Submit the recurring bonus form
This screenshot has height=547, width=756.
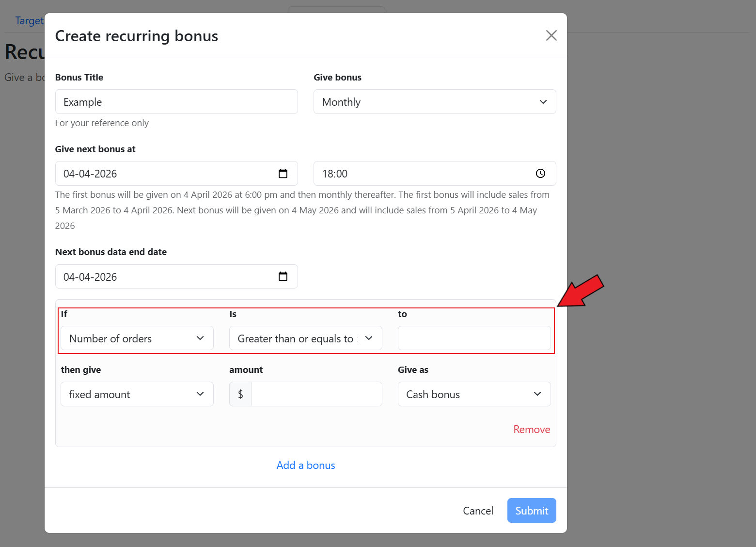pos(531,511)
